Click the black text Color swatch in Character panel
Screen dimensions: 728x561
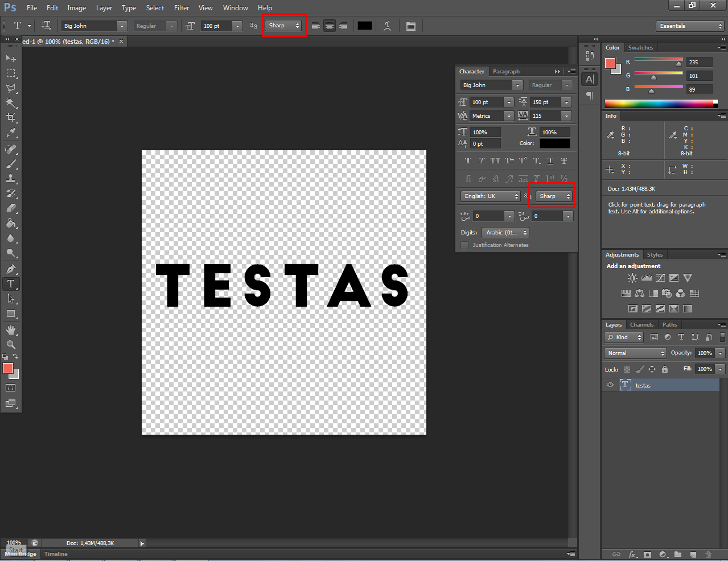pos(554,143)
